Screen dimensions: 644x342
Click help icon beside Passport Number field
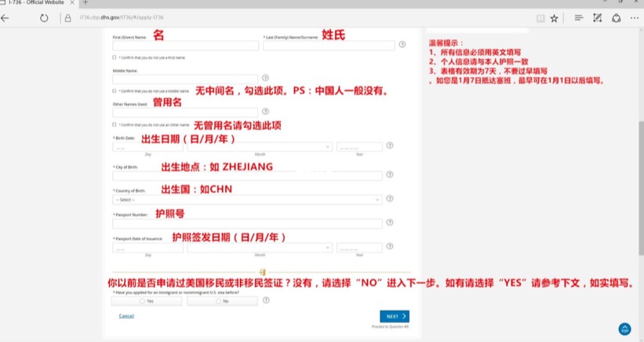point(390,224)
